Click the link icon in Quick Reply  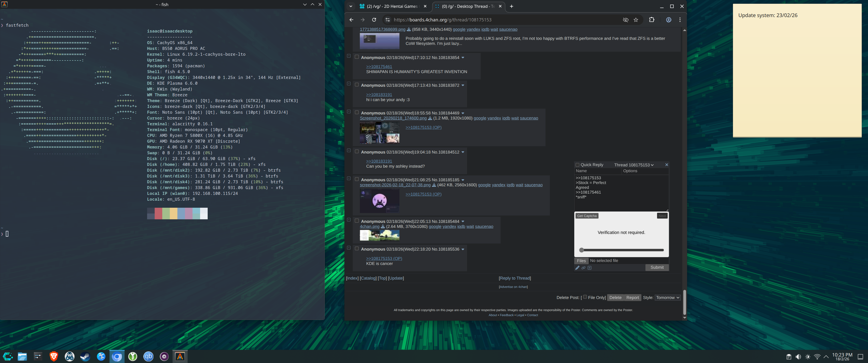pos(583,268)
